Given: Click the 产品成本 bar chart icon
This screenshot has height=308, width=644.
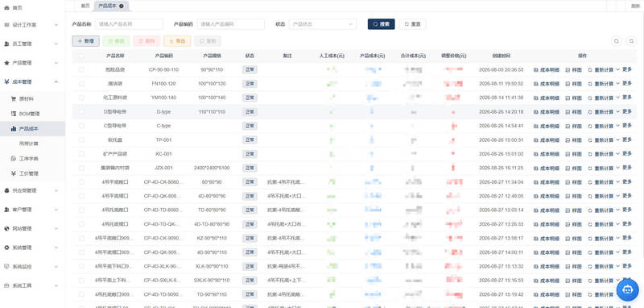Looking at the screenshot, I should click(x=13, y=129).
